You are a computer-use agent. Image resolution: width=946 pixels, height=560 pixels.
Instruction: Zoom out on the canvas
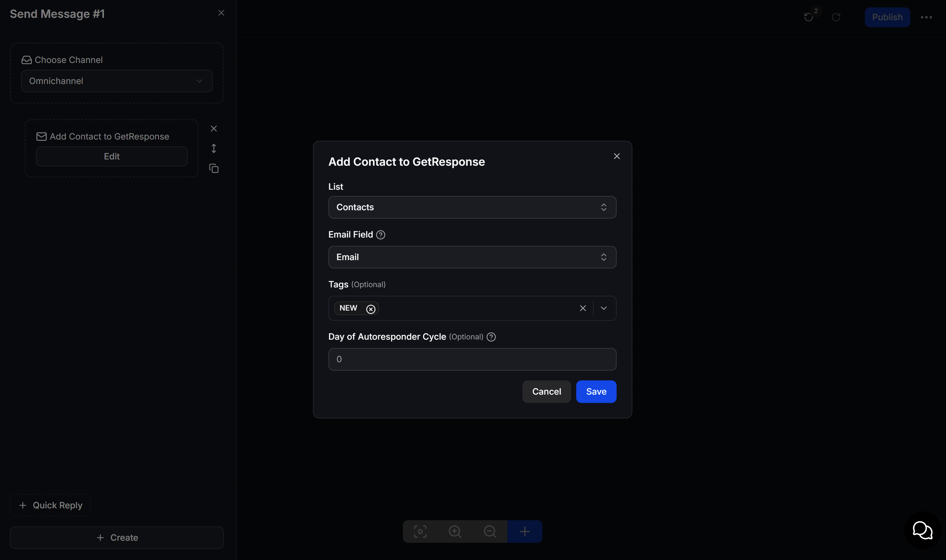click(490, 532)
